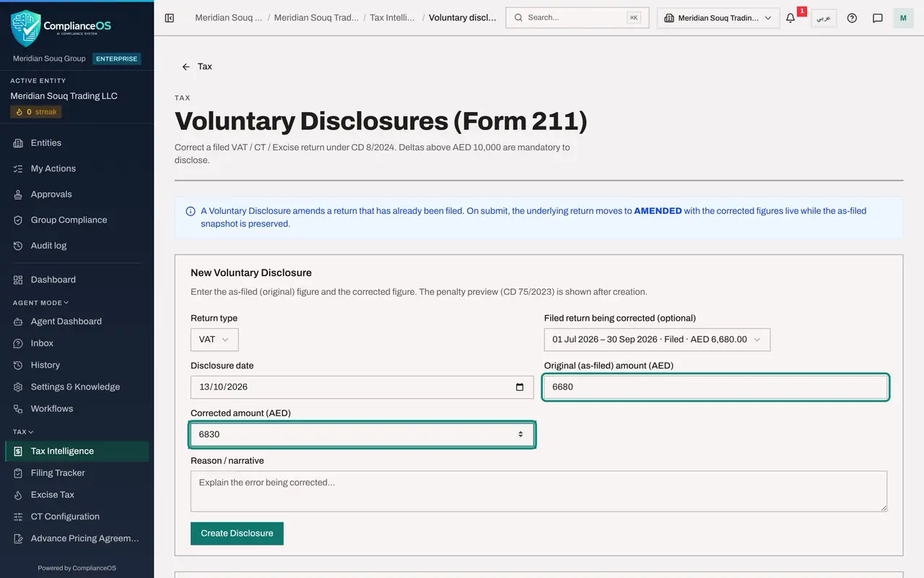Open notifications bell

pyautogui.click(x=790, y=18)
